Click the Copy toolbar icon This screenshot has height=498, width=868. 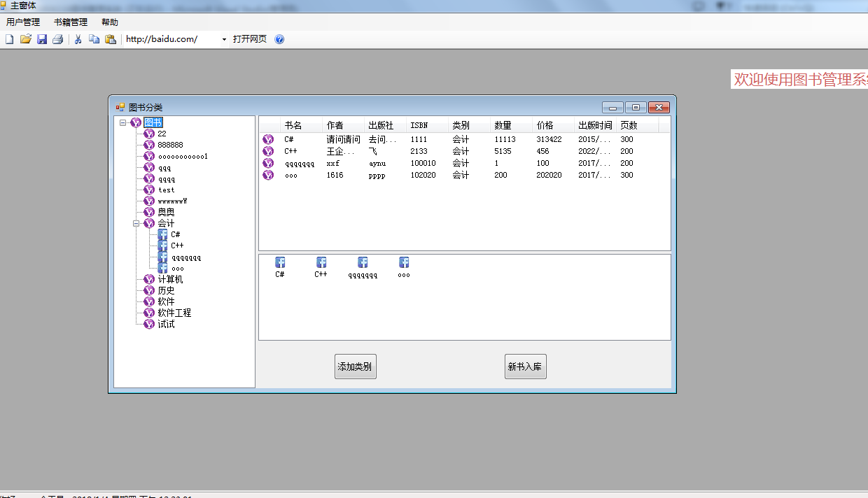94,39
